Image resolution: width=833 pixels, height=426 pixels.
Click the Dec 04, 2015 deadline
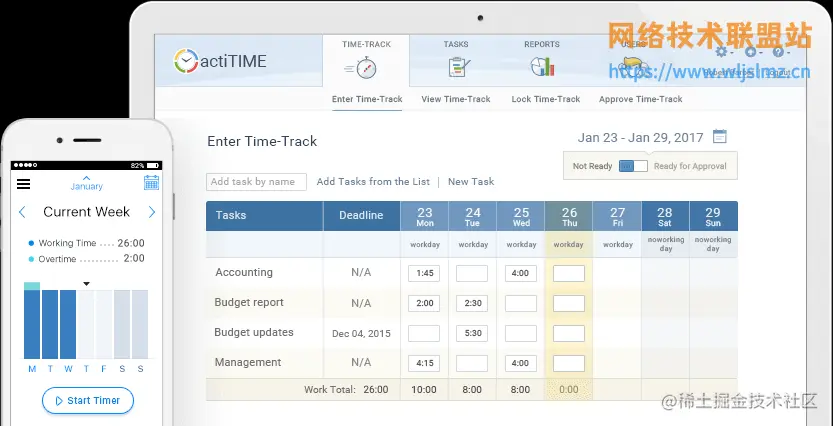[x=361, y=334]
